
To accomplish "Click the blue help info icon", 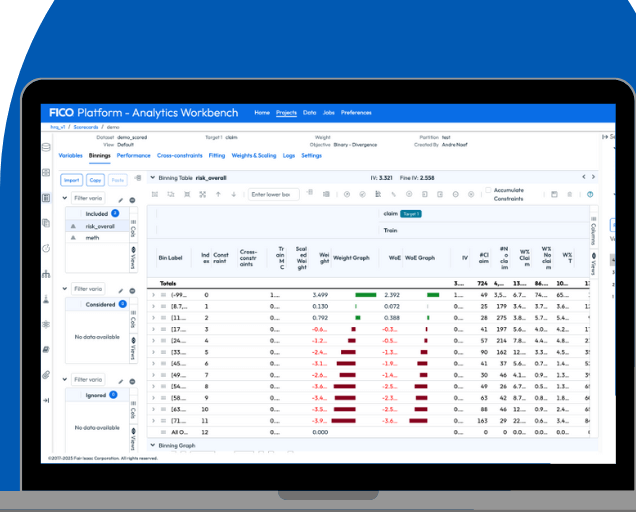I will tap(590, 194).
